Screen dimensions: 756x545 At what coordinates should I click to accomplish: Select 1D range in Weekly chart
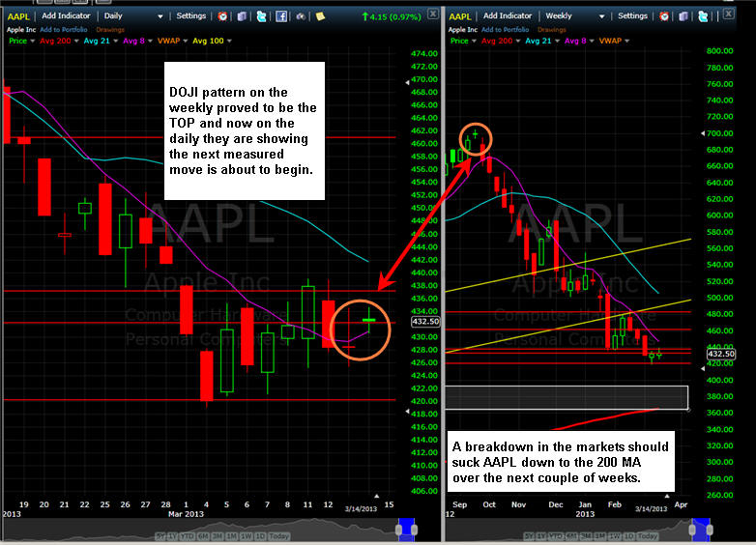[x=628, y=536]
